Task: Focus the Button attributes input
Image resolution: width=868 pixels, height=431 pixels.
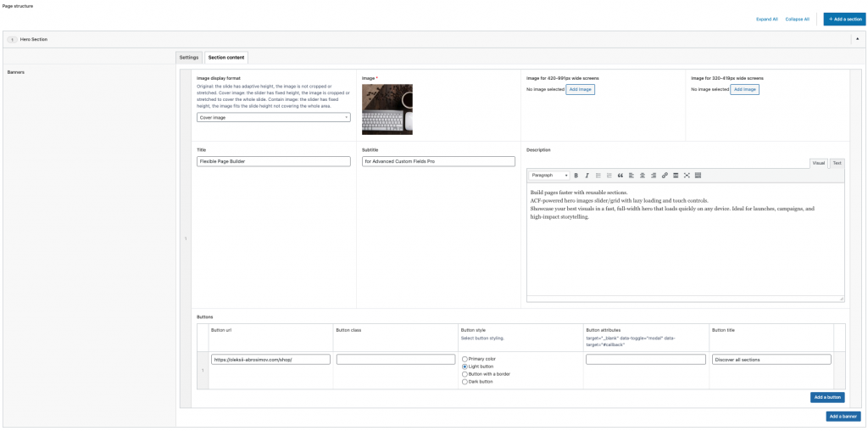Action: [x=645, y=360]
